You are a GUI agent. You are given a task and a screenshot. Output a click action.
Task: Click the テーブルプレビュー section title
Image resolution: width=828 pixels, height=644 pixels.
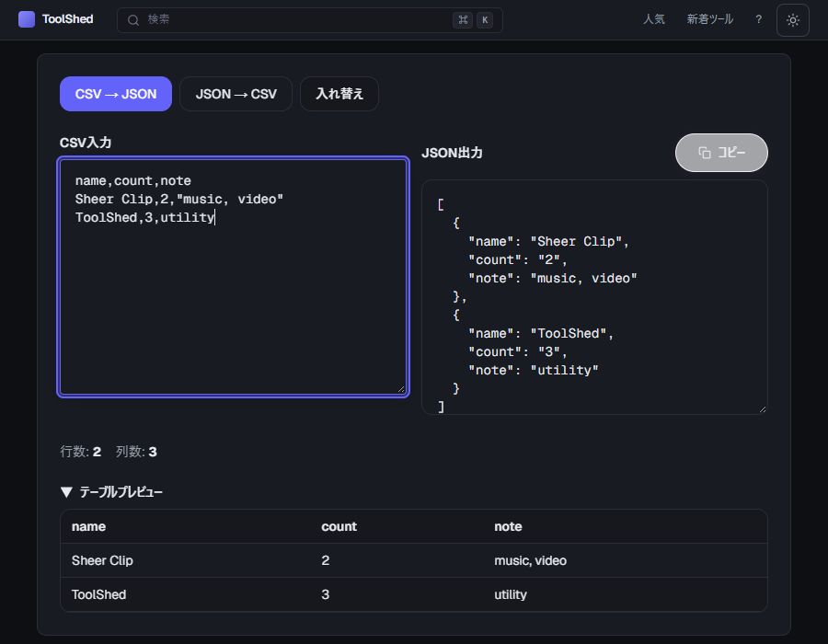click(121, 492)
